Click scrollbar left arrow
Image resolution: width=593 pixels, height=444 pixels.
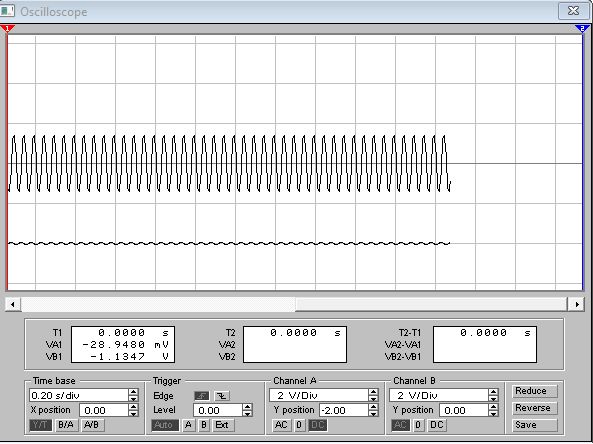point(13,304)
